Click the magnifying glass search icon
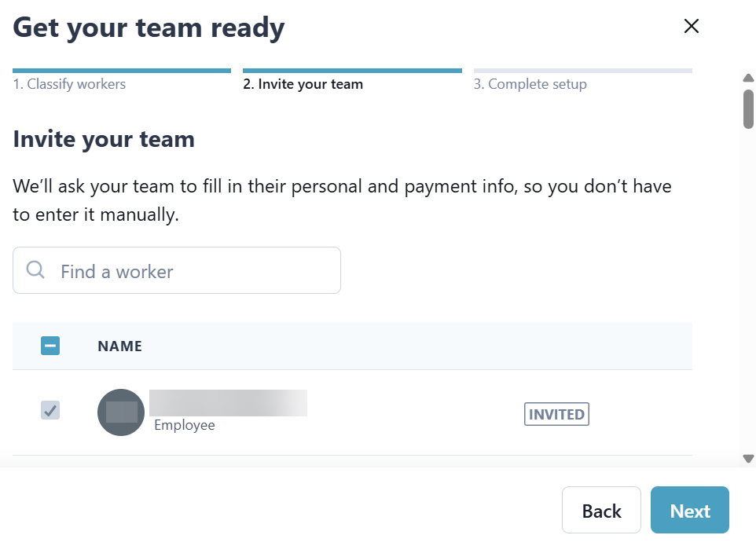Viewport: 756px width, 546px height. [x=35, y=270]
